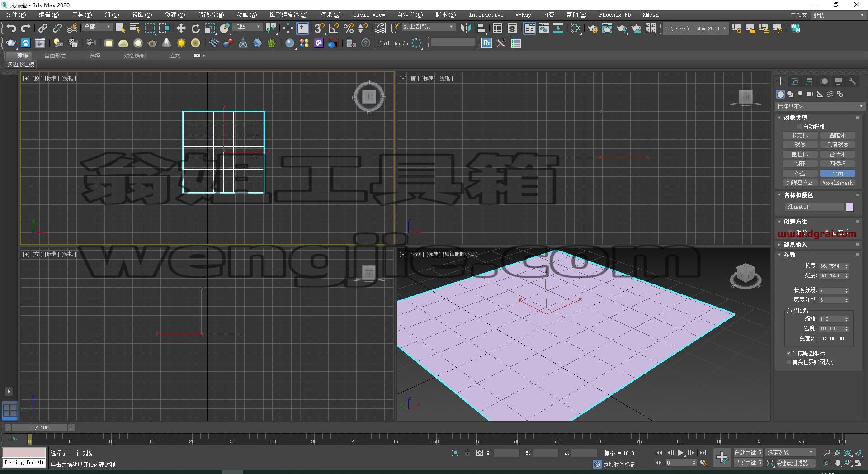Toggle the Percent Snap icon
Image resolution: width=868 pixels, height=474 pixels.
pos(348,28)
